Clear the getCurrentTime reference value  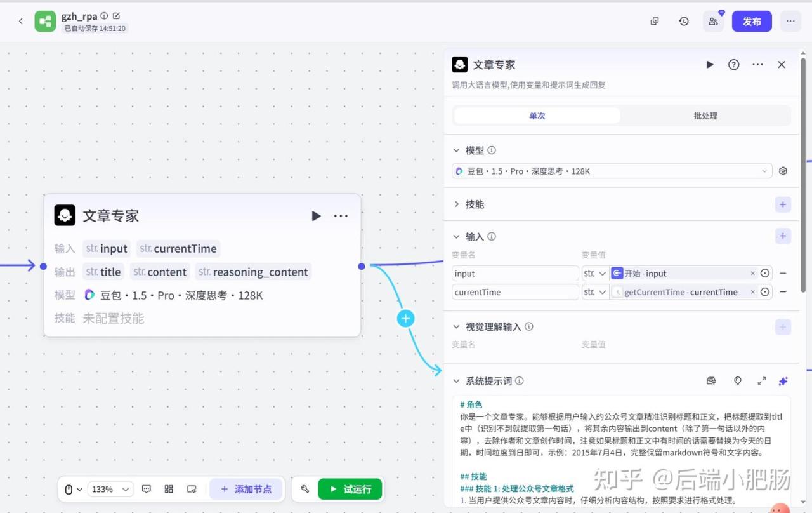[753, 292]
